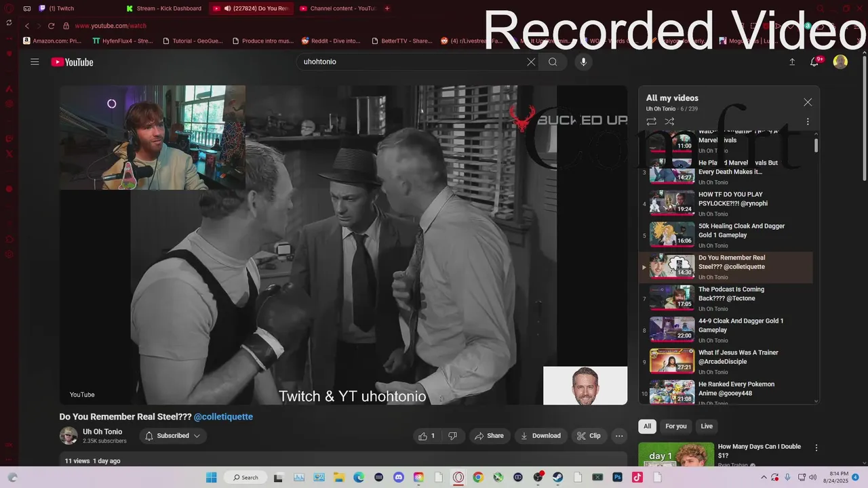The width and height of the screenshot is (868, 488).
Task: Play 44-9 Cloak And Dagger Gold 1 video
Action: [726, 330]
